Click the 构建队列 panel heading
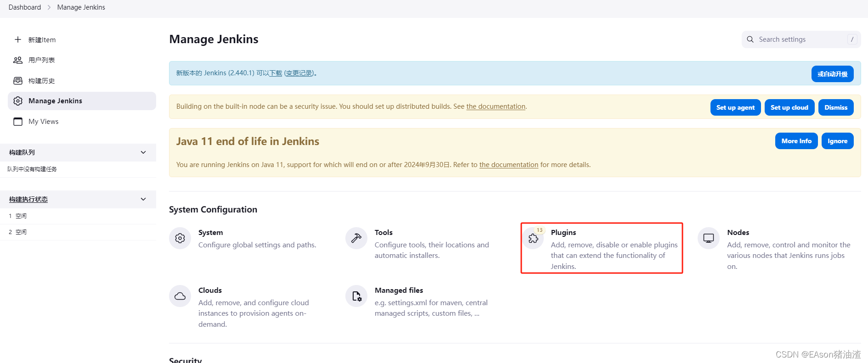This screenshot has width=868, height=363. (x=22, y=152)
